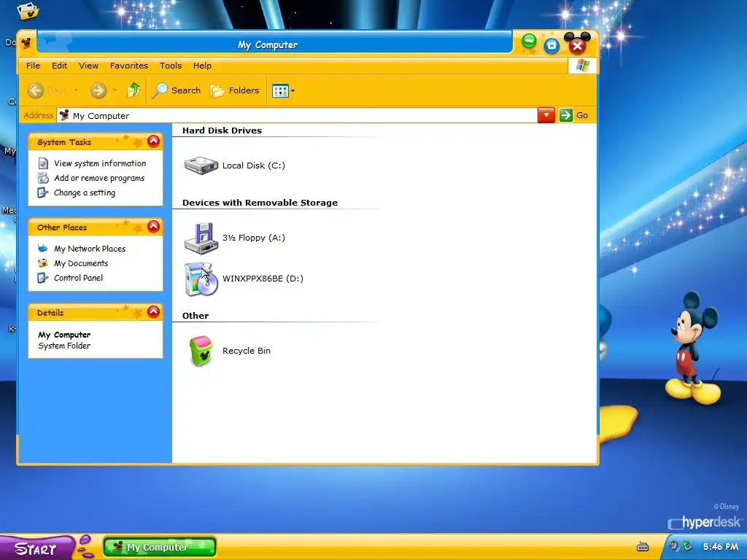Click the Search toolbar button

pos(177,90)
